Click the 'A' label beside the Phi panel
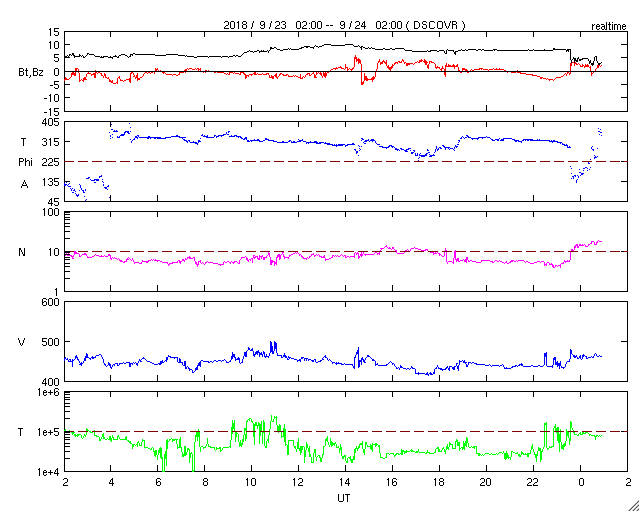This screenshot has width=640, height=512. tap(24, 185)
